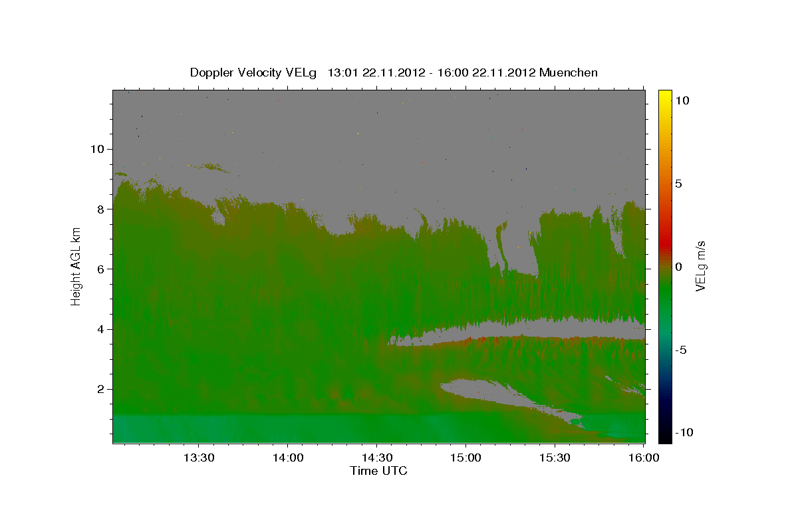798x532 pixels.
Task: Click the 16:00 time tick label
Action: [644, 458]
